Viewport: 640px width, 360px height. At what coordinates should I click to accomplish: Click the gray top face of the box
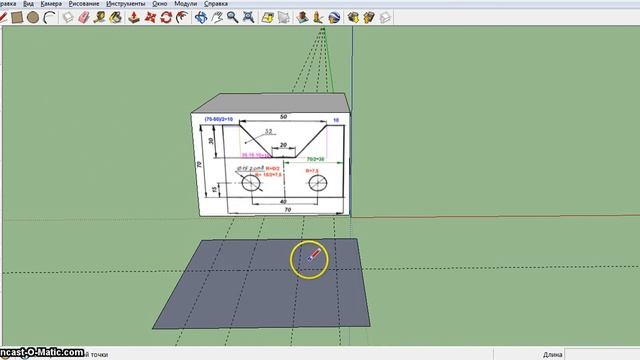[x=271, y=102]
